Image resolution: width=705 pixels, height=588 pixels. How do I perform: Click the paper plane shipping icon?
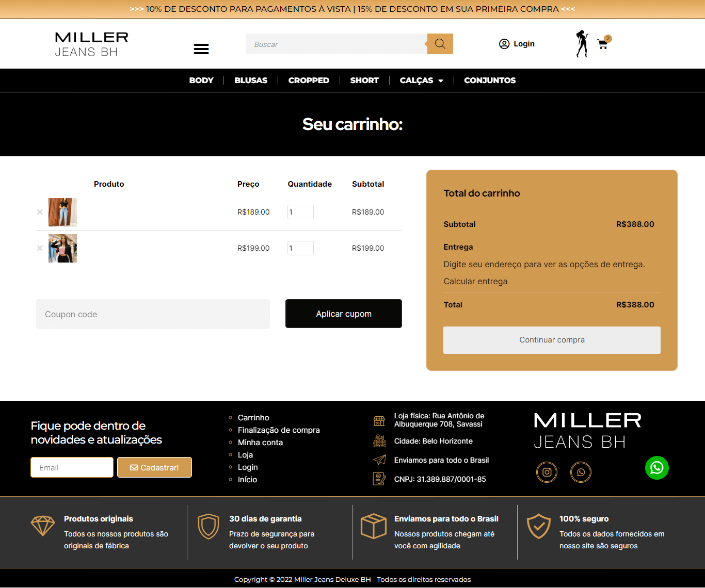(379, 460)
